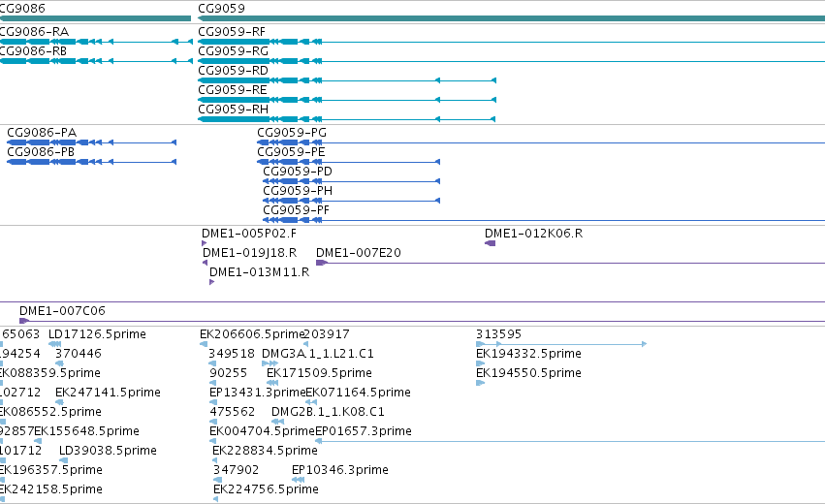
Task: Click DMG2B.1_1.K08.C1 label
Action: pyautogui.click(x=328, y=413)
